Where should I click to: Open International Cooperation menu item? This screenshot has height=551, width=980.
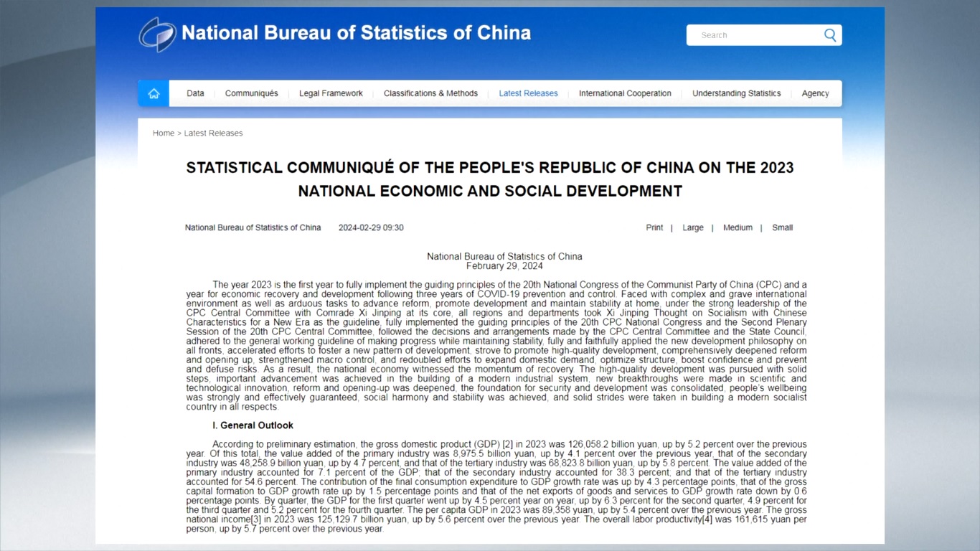(x=625, y=93)
